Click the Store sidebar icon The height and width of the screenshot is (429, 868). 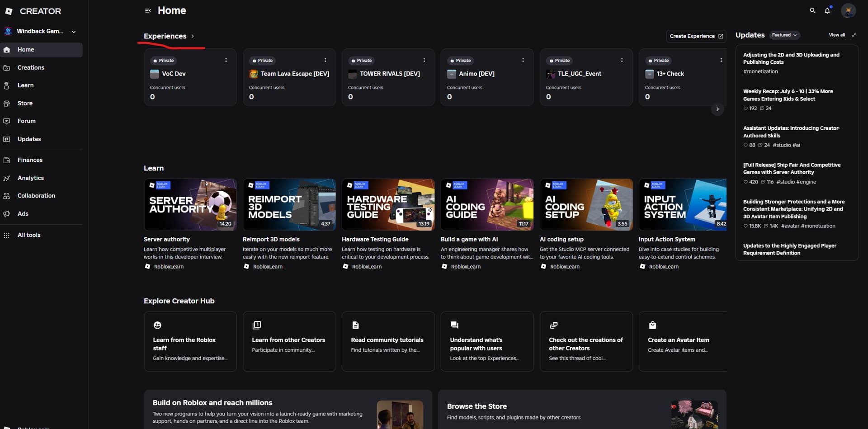[7, 104]
